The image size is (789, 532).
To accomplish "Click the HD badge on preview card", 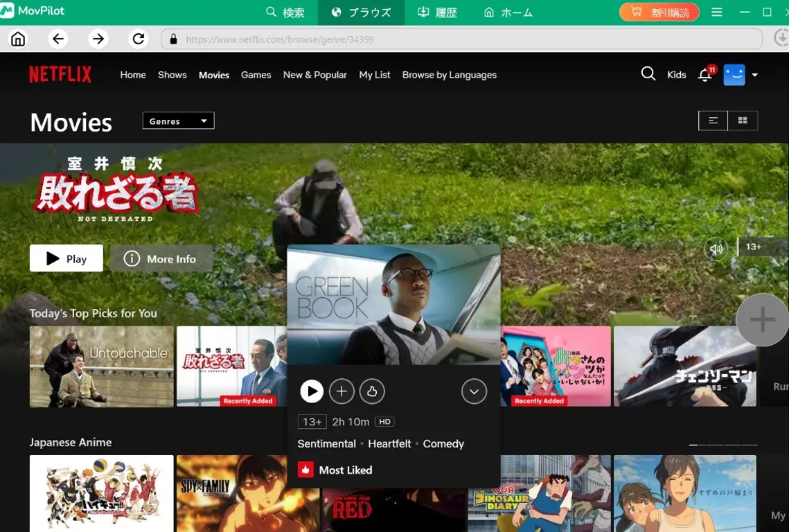I will 384,422.
